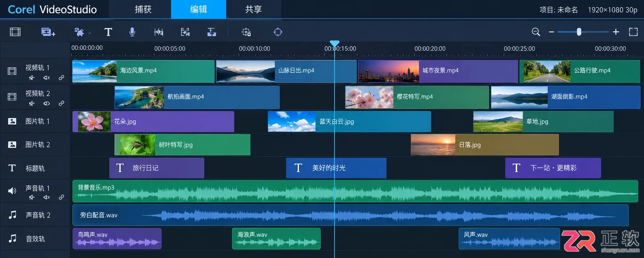Select the 旅行日记 title clip
644x258 pixels.
pos(157,168)
